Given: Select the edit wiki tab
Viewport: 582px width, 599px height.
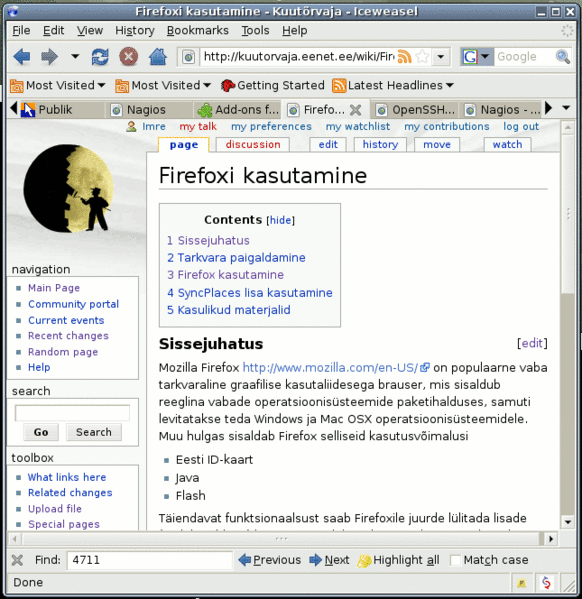Looking at the screenshot, I should click(x=328, y=145).
